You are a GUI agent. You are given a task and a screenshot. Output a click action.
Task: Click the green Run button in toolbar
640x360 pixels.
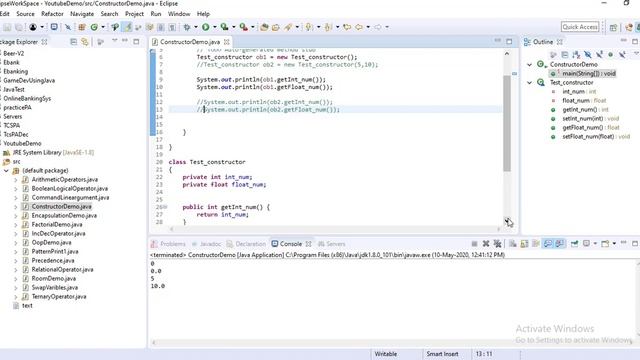[206, 27]
